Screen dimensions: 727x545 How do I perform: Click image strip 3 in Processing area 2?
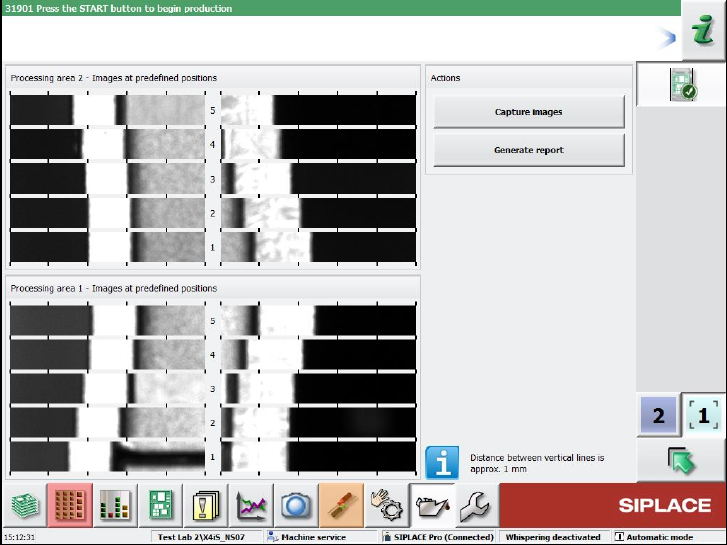(x=213, y=179)
